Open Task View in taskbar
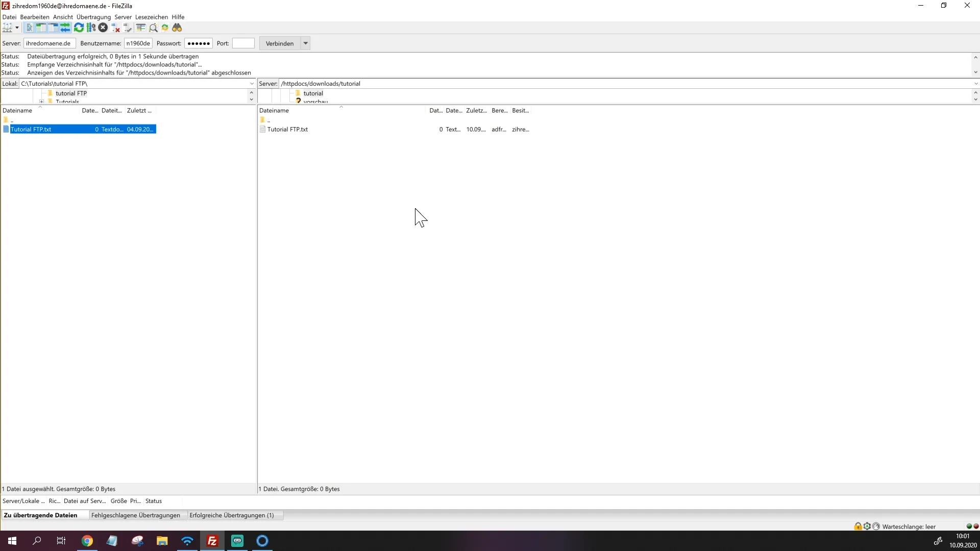The width and height of the screenshot is (980, 551). coord(61,541)
